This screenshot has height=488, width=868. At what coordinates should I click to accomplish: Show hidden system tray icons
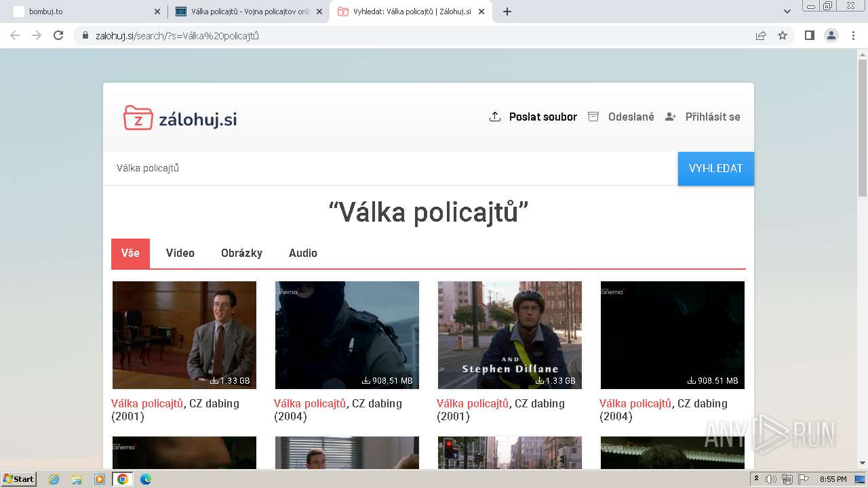(757, 479)
